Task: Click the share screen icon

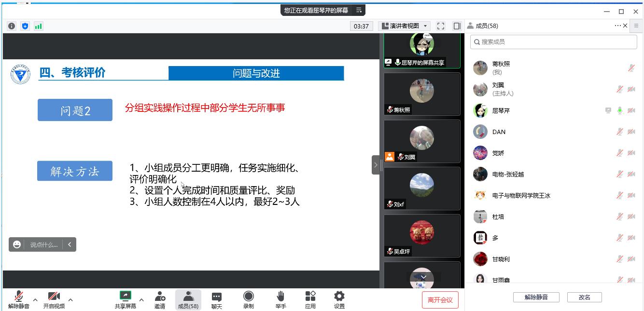Action: (125, 296)
